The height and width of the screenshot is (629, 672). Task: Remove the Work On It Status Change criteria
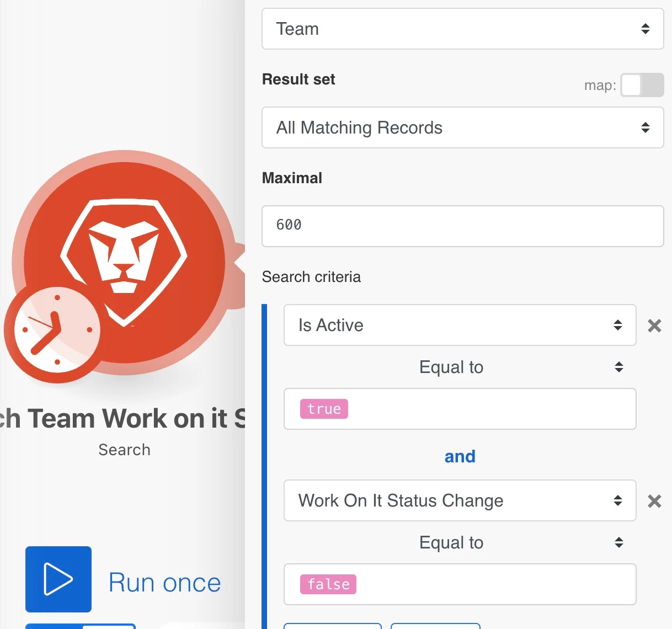coord(654,501)
